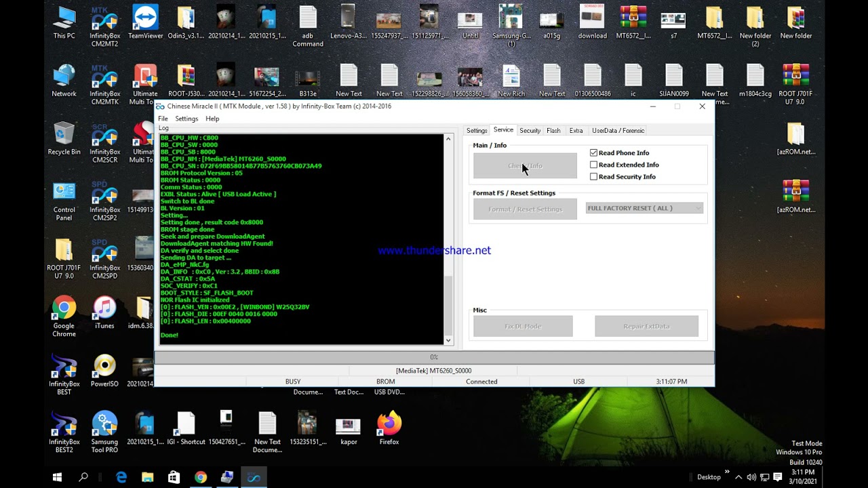Open the File menu

coord(163,119)
